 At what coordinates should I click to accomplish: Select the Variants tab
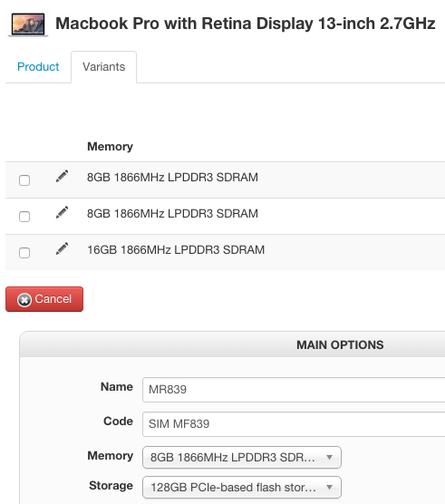pos(104,67)
